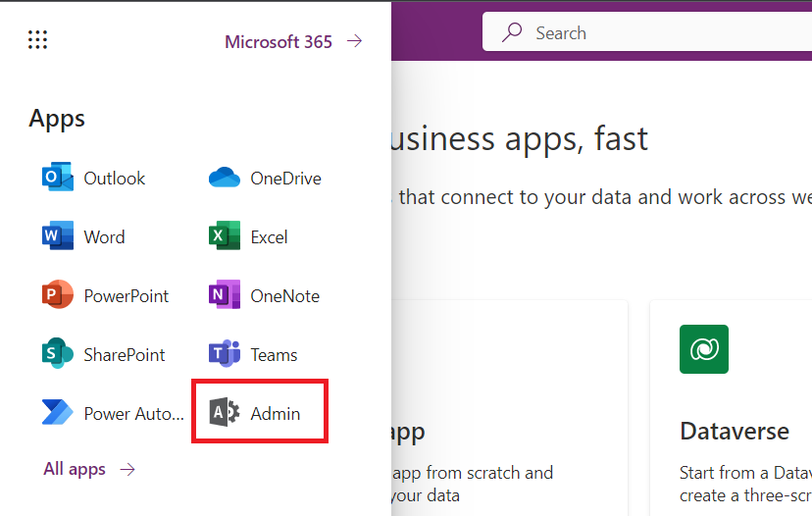This screenshot has height=516, width=812.
Task: Open the Power Automate app icon
Action: click(x=58, y=412)
